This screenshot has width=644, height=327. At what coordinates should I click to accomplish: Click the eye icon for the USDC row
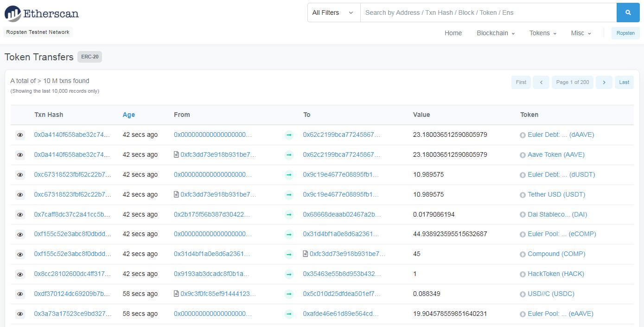point(20,294)
